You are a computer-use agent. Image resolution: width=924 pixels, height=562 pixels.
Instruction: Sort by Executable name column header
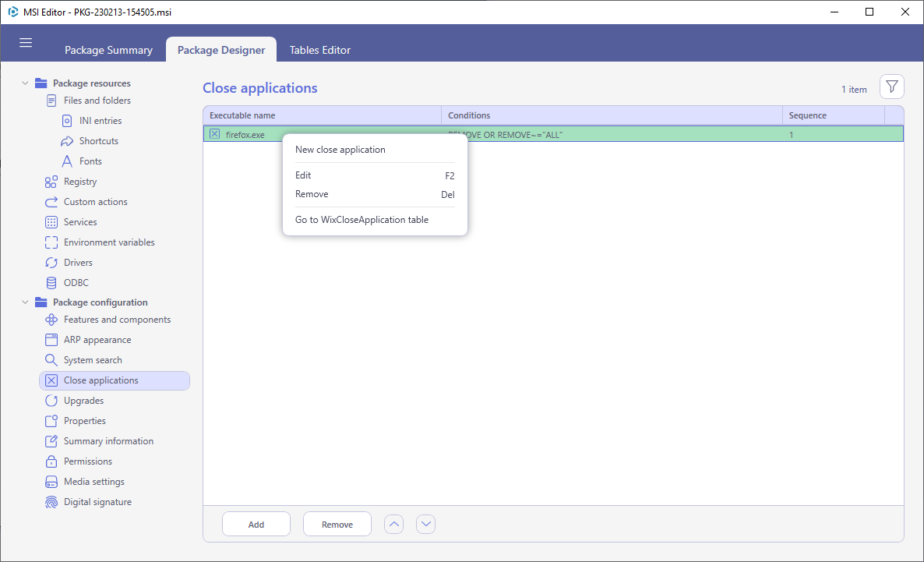(323, 115)
